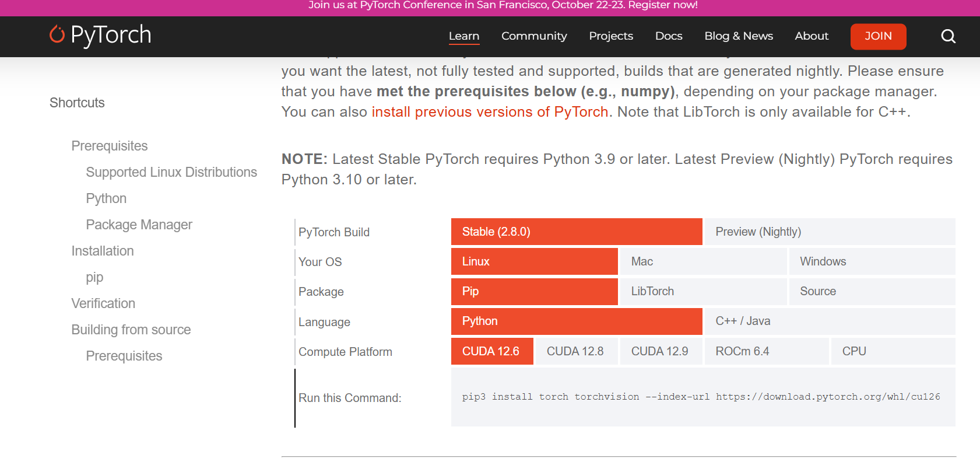Choose CUDA 12.6 compute platform

click(492, 351)
